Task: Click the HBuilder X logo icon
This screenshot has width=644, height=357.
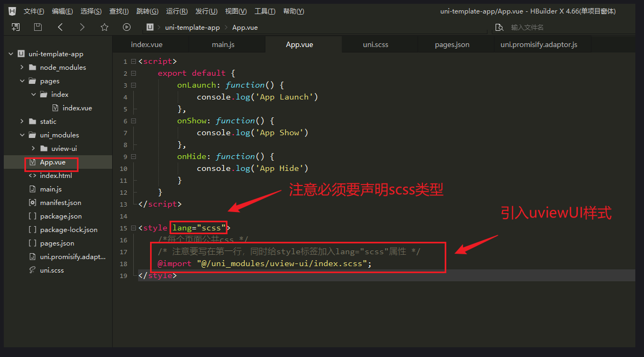Action: point(12,11)
